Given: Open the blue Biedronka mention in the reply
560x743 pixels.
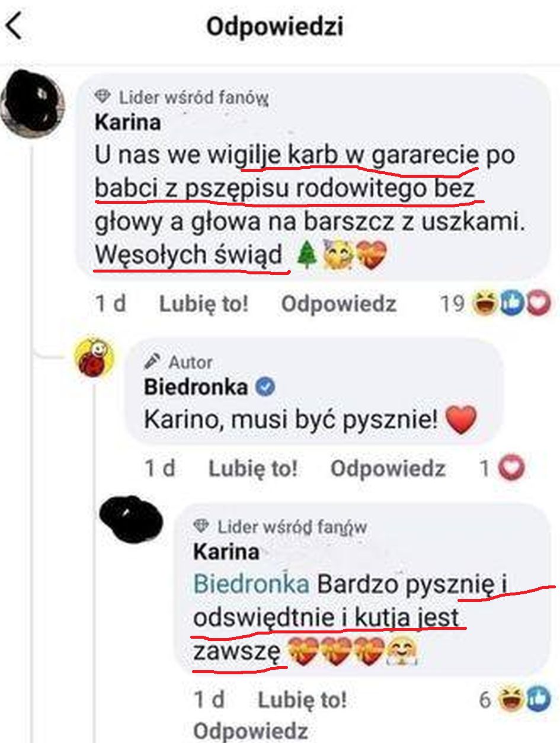Looking at the screenshot, I should (251, 584).
